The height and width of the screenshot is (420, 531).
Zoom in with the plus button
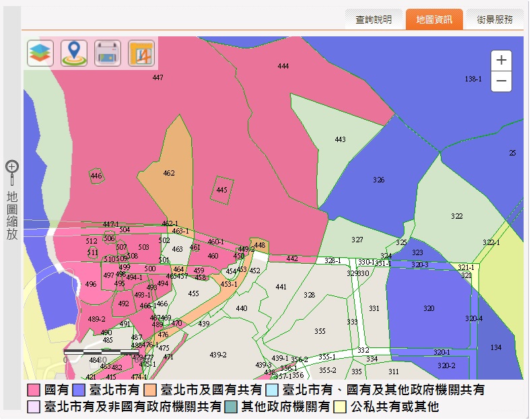pyautogui.click(x=501, y=60)
